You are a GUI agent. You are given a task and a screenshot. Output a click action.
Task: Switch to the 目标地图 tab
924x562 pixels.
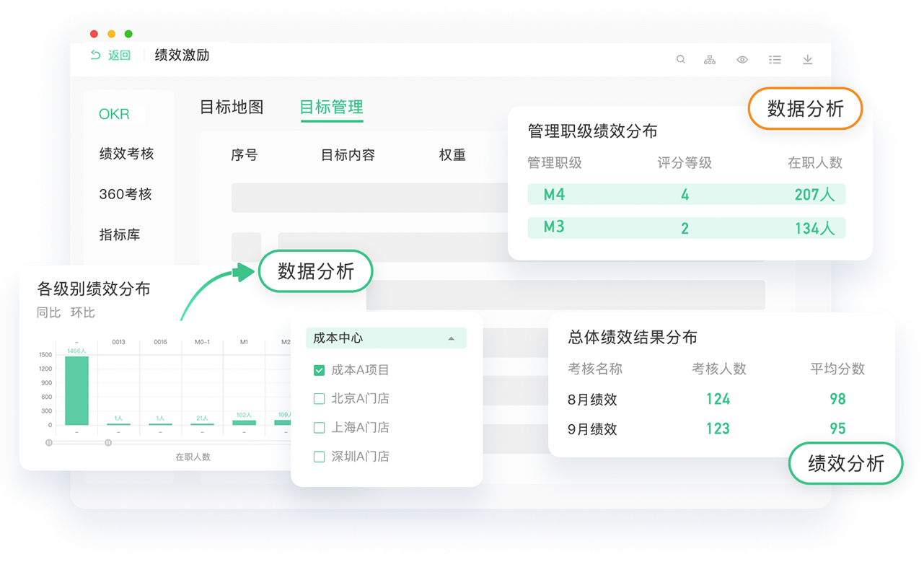232,107
